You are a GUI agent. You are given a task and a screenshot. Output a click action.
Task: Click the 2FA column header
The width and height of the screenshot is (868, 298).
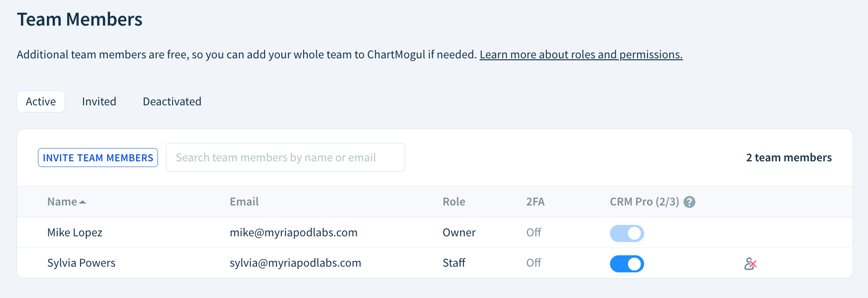click(x=534, y=201)
